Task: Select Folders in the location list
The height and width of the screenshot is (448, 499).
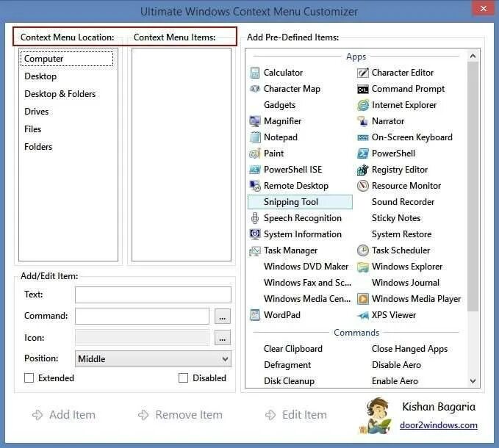Action: 38,147
